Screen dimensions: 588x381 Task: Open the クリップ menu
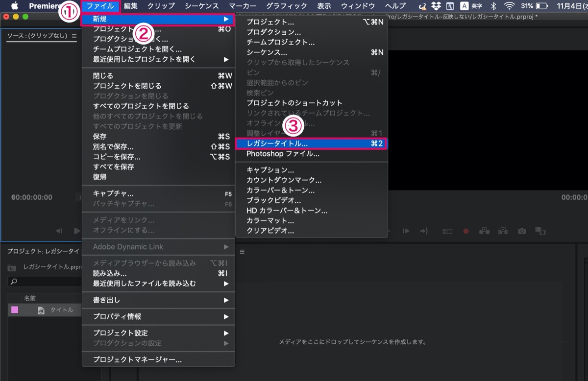coord(161,6)
